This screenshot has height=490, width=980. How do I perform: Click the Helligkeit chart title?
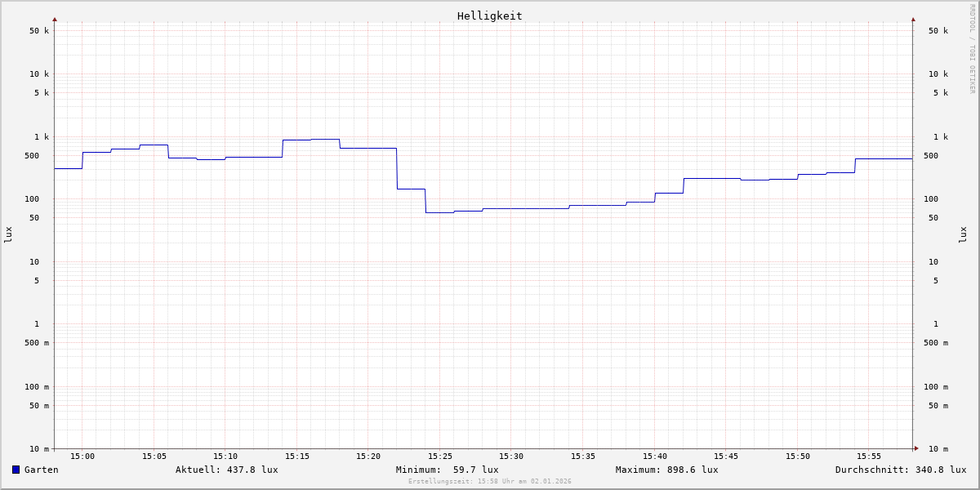coord(489,16)
